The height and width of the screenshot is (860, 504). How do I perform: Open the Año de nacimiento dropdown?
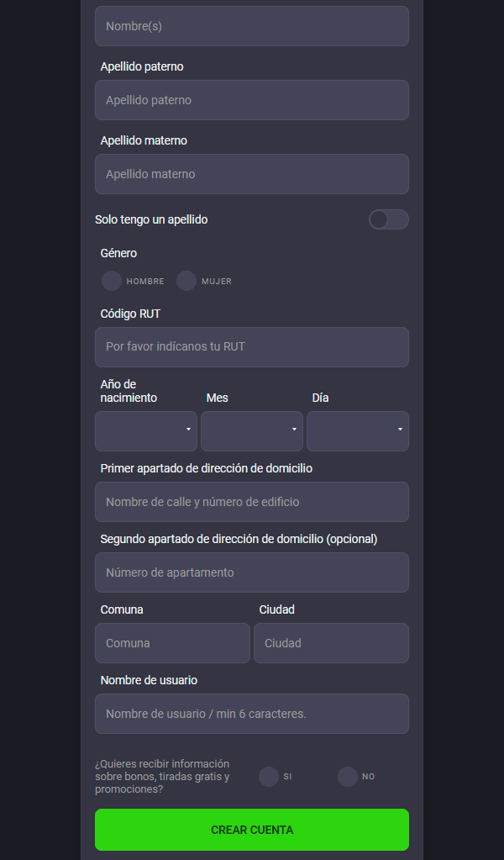(x=146, y=431)
